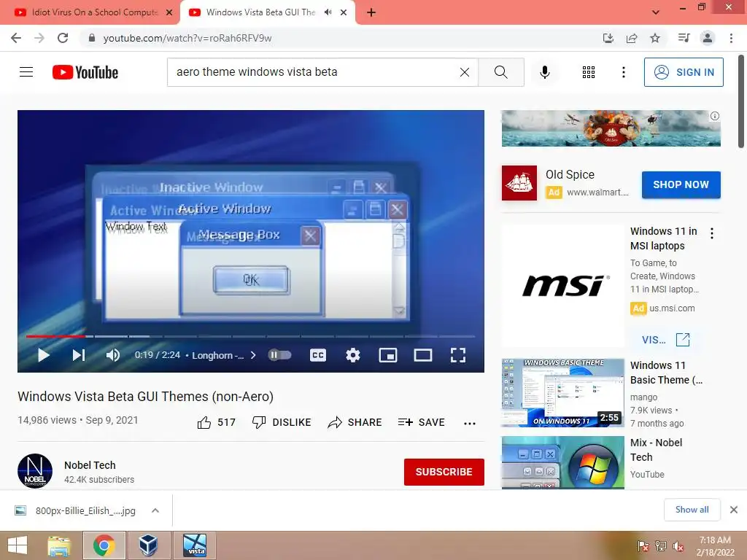Screen dimensions: 747x560
Task: Open the MSI ad thumbnail
Action: (x=562, y=286)
